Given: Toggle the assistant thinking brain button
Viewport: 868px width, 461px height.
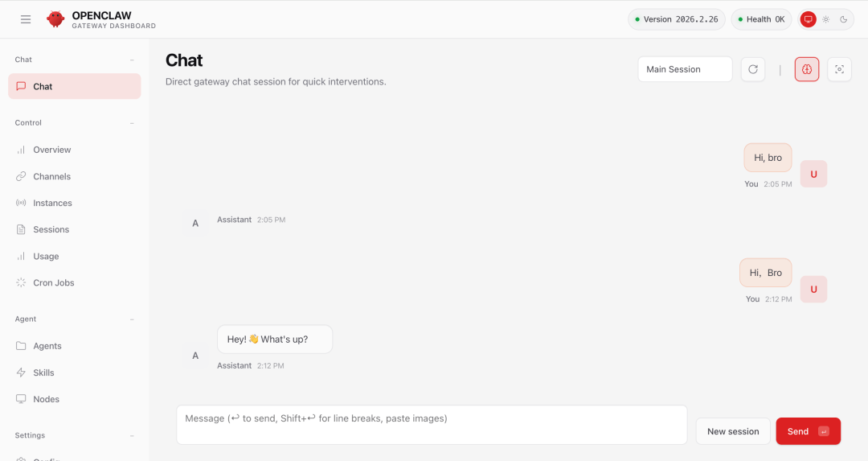Looking at the screenshot, I should (x=807, y=69).
